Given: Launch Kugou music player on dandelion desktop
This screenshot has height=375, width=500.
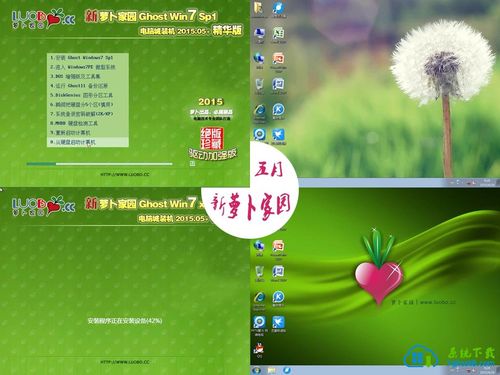Looking at the screenshot, I should pos(278,111).
